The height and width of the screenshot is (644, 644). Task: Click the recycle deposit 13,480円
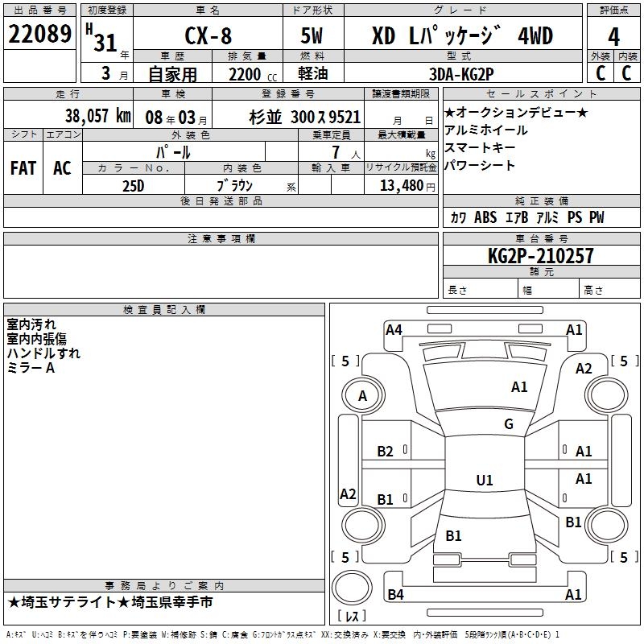pos(407,186)
